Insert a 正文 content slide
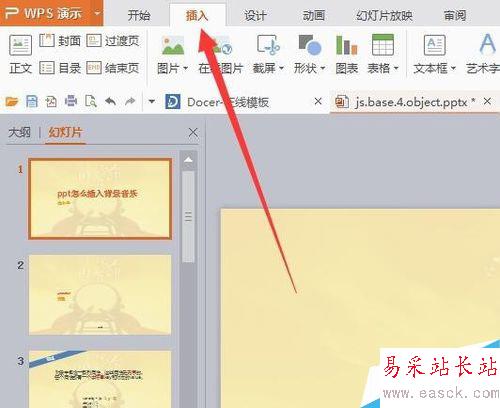 (x=20, y=54)
